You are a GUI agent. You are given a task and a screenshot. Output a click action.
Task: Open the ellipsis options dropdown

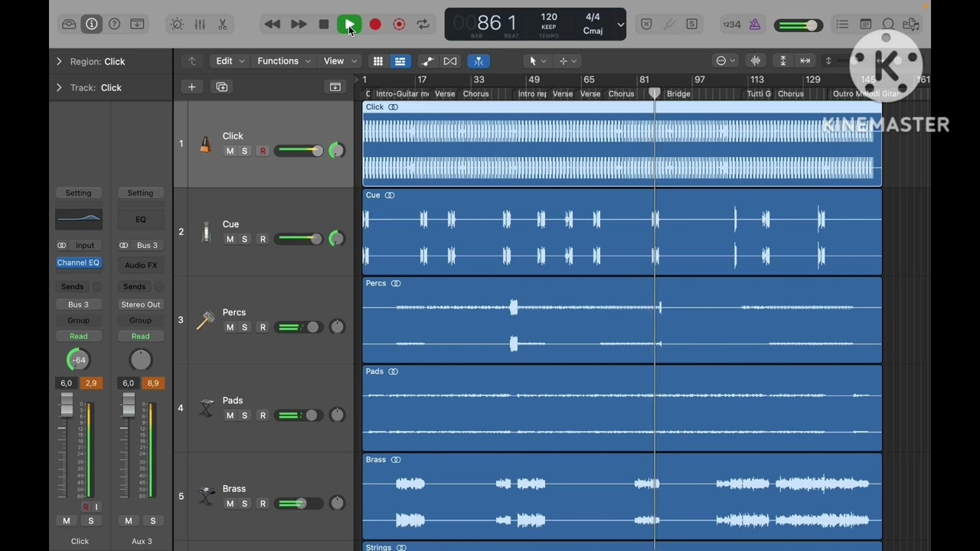[725, 61]
